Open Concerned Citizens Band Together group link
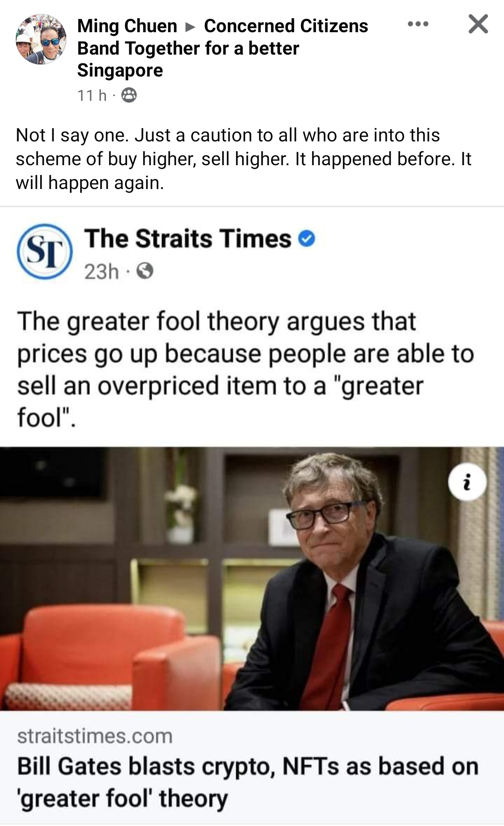Image resolution: width=504 pixels, height=826 pixels. (x=223, y=48)
